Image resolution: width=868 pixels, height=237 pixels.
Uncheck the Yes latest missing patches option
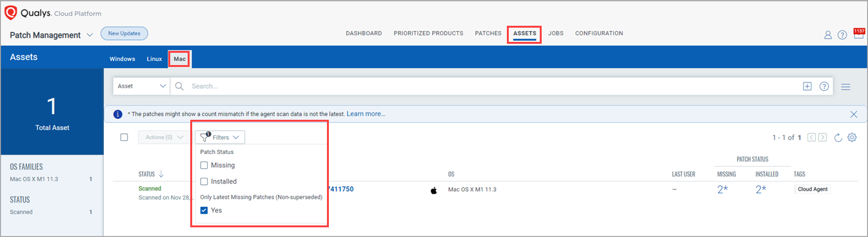[204, 210]
